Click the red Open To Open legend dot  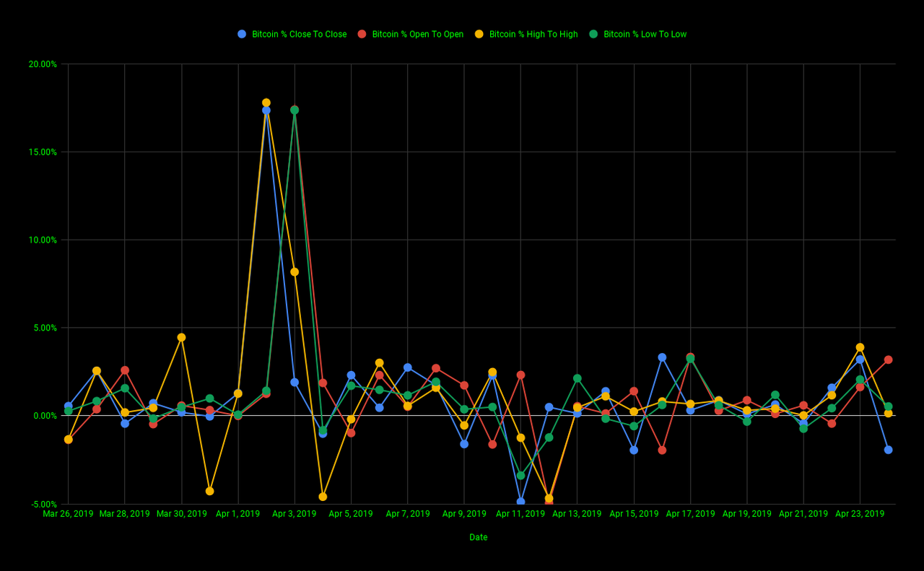pos(362,34)
